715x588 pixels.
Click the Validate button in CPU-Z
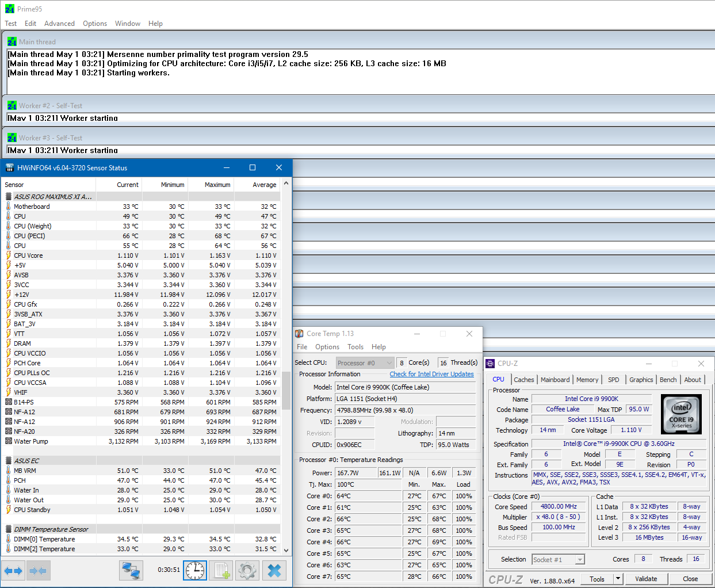[x=646, y=579]
